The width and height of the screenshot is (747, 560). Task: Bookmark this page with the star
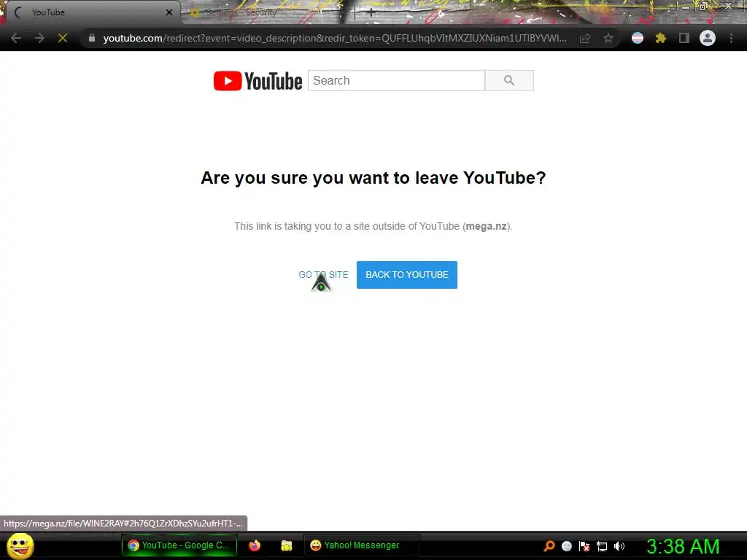click(608, 38)
